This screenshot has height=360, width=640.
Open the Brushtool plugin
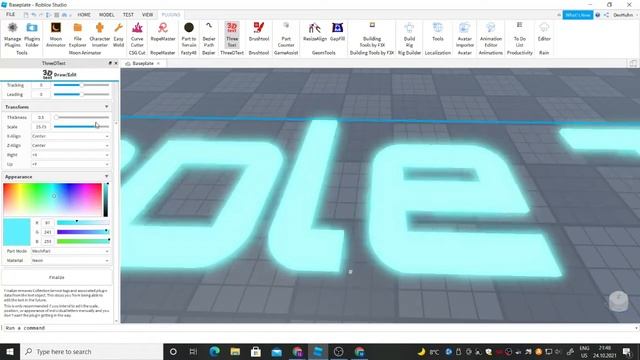[259, 32]
